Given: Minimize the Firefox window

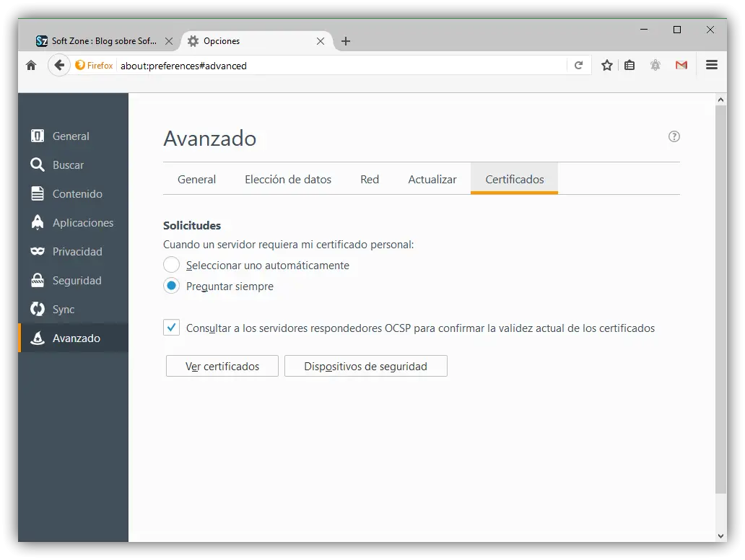Looking at the screenshot, I should [644, 30].
